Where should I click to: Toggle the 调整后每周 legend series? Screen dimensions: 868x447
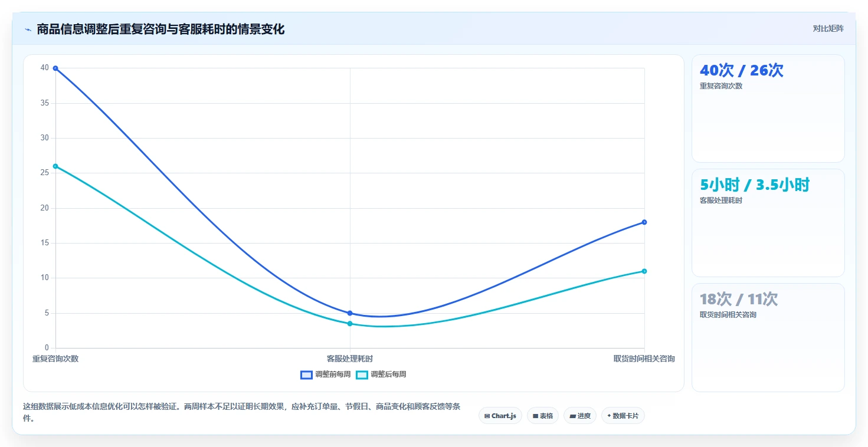click(381, 374)
